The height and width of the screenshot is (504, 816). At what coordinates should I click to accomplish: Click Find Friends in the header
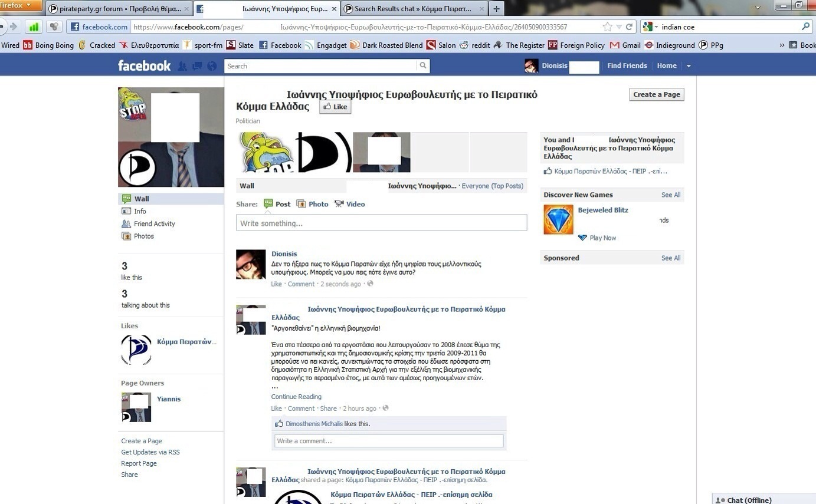click(x=627, y=65)
